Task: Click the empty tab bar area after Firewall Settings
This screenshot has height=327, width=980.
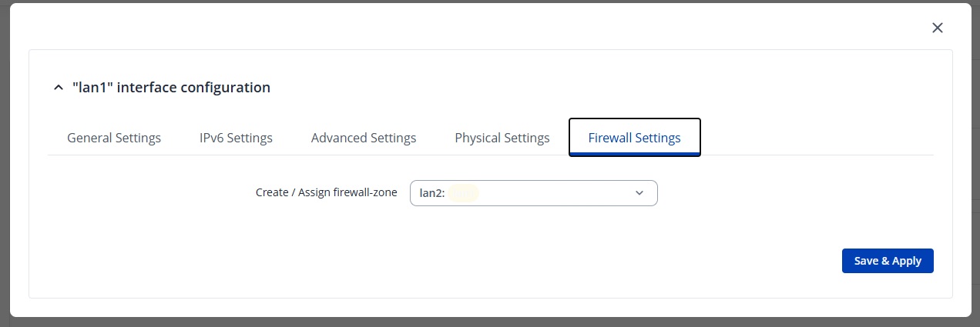Action: pos(817,138)
